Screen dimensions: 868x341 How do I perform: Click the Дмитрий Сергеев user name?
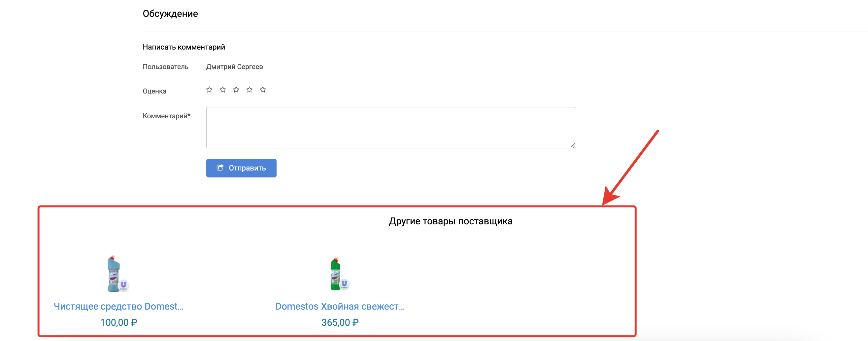pyautogui.click(x=234, y=67)
